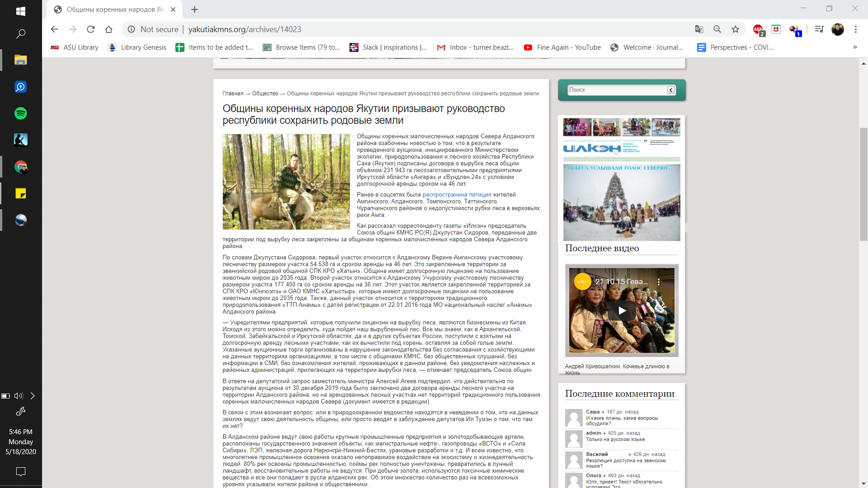
Task: Expand hidden bookmarks with double chevron
Action: [855, 47]
